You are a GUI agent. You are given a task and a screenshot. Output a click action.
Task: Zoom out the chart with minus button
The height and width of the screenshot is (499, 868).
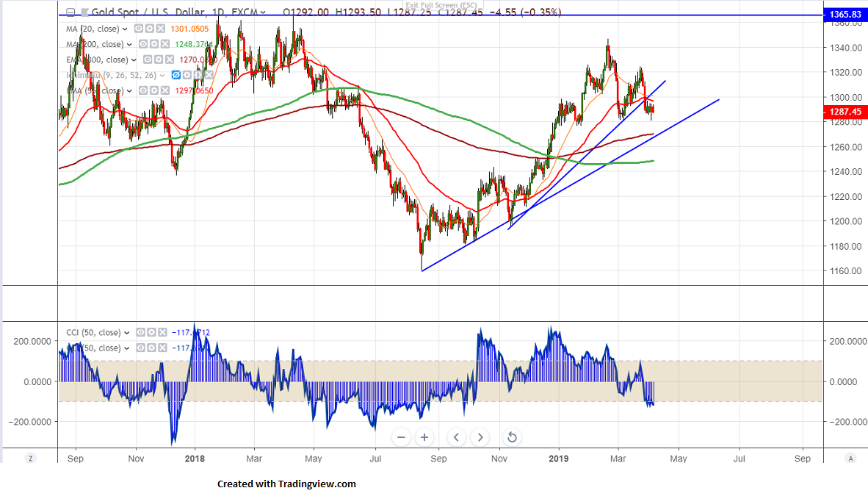[402, 437]
